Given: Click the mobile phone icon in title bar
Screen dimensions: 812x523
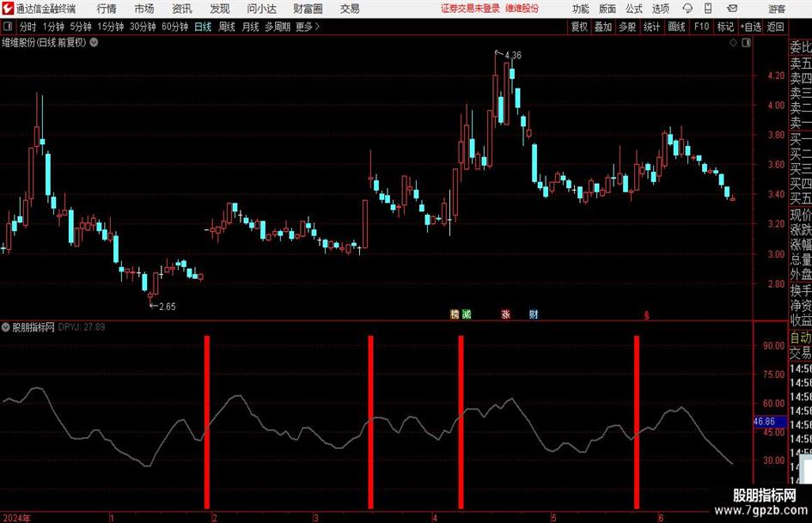Looking at the screenshot, I should pyautogui.click(x=708, y=9).
